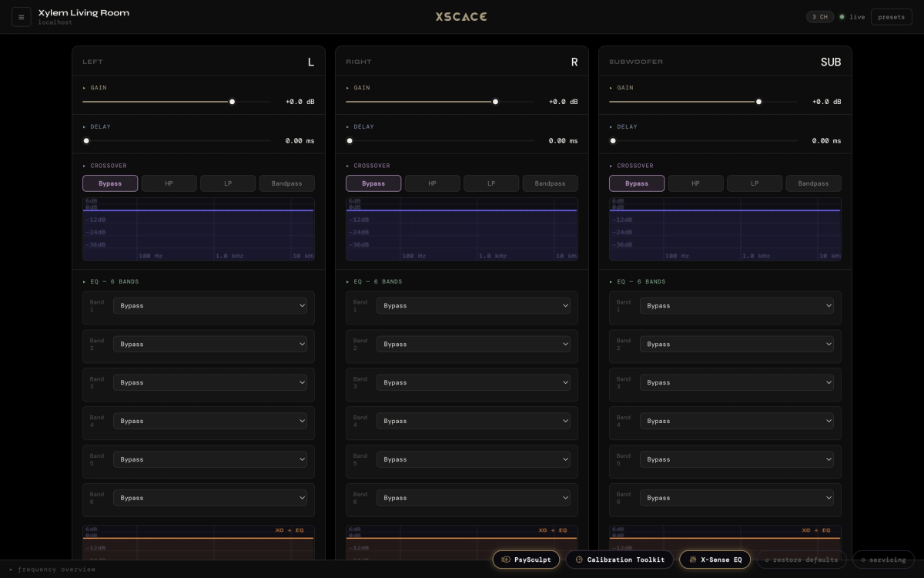The height and width of the screenshot is (578, 924).
Task: Select HP crossover on LEFT channel
Action: (169, 183)
